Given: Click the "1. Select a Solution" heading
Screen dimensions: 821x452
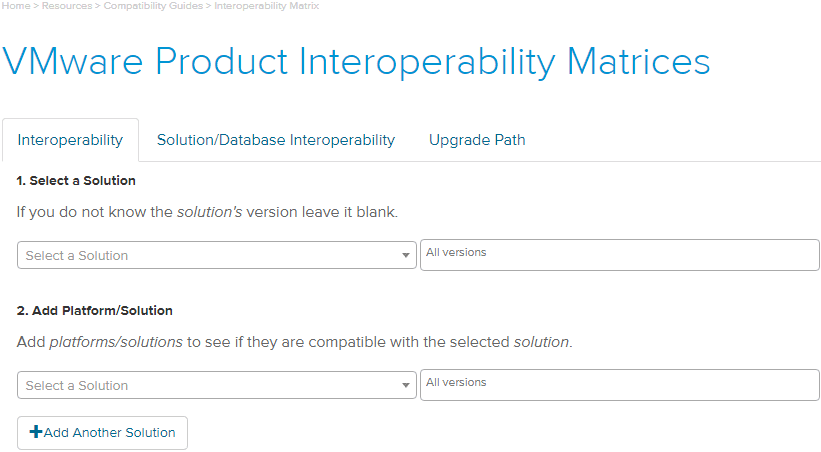Looking at the screenshot, I should (x=76, y=181).
